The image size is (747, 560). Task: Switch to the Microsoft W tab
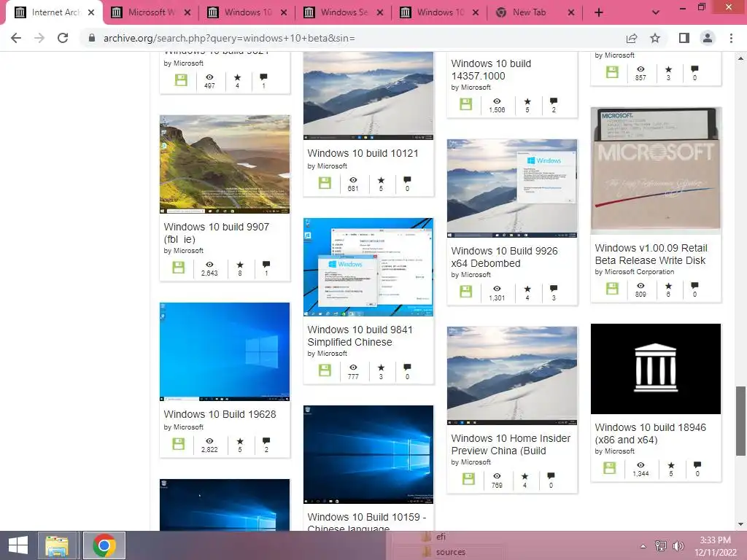(152, 12)
